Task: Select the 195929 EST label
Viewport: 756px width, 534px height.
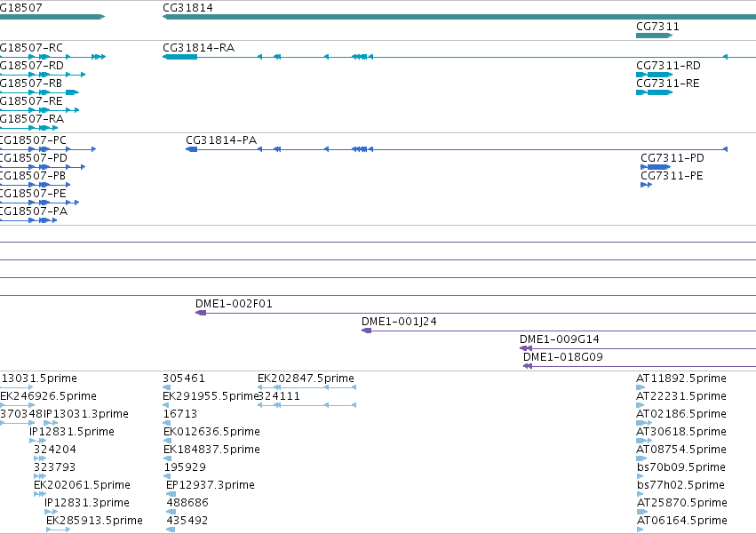Action: click(185, 467)
